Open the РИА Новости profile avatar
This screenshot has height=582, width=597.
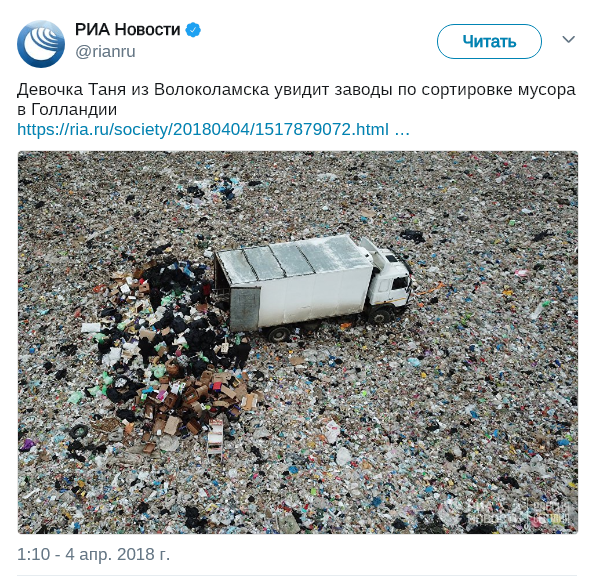(41, 44)
